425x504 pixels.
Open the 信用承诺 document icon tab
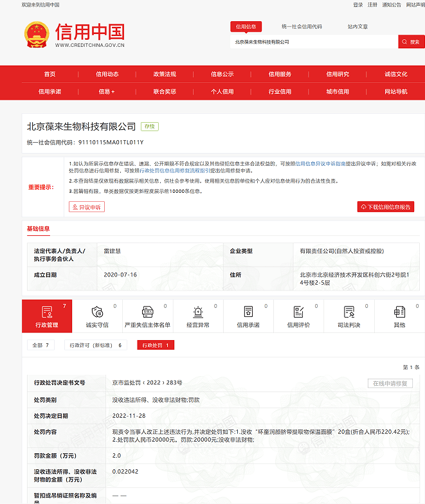[x=248, y=316]
